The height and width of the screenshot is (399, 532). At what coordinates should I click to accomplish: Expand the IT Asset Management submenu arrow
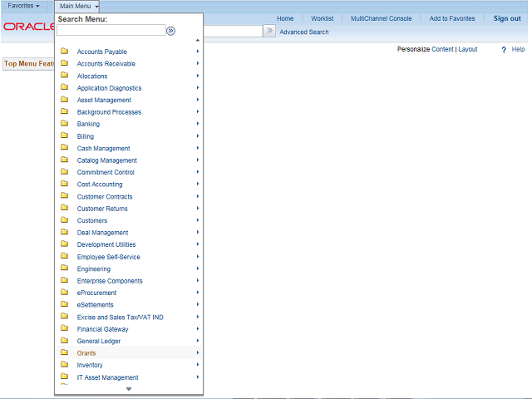pyautogui.click(x=198, y=377)
